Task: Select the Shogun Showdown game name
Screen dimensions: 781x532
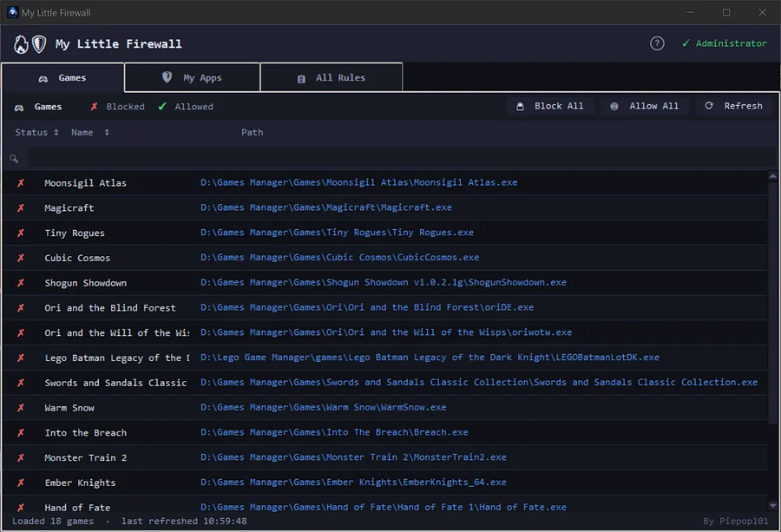Action: [85, 282]
